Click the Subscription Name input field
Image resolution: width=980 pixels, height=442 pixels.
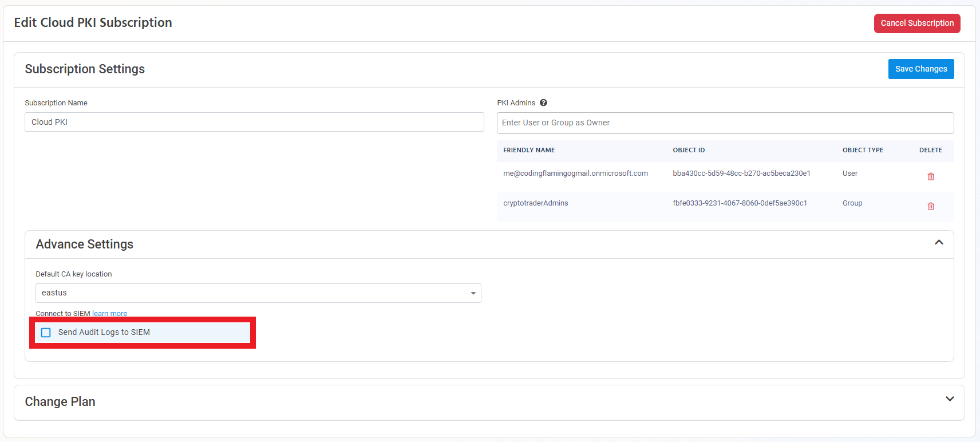[x=254, y=122]
